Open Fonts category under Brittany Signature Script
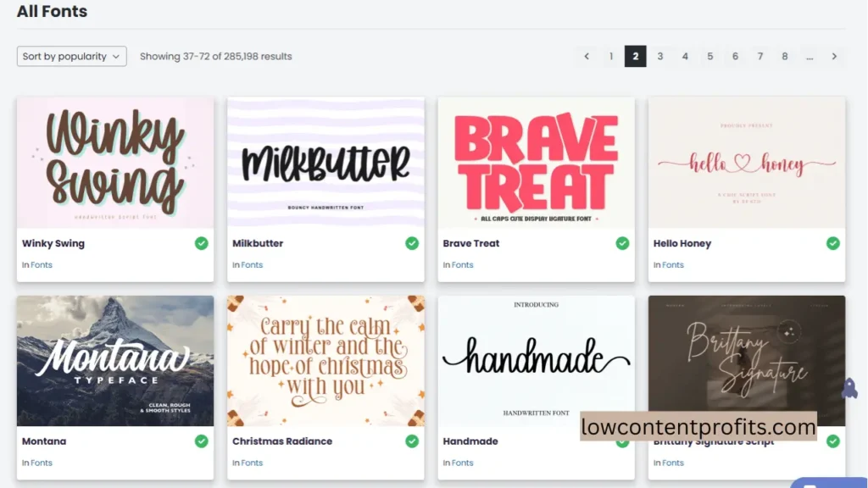 [672, 463]
